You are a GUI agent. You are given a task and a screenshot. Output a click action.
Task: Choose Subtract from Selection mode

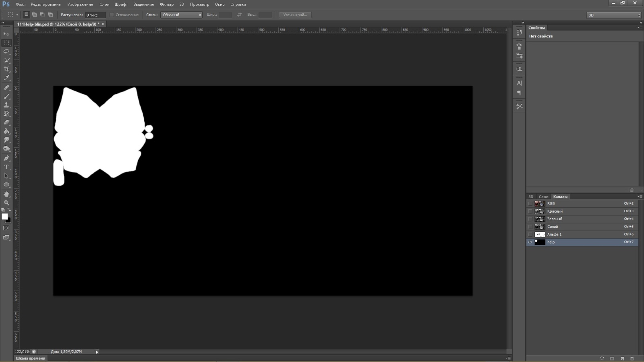pos(42,14)
